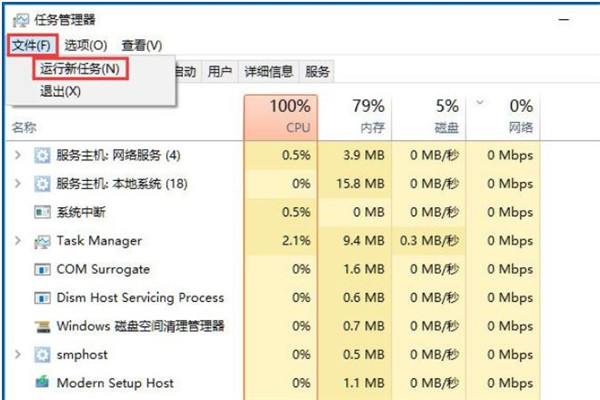The width and height of the screenshot is (600, 400).
Task: Switch to the 服务 tab
Action: (317, 72)
